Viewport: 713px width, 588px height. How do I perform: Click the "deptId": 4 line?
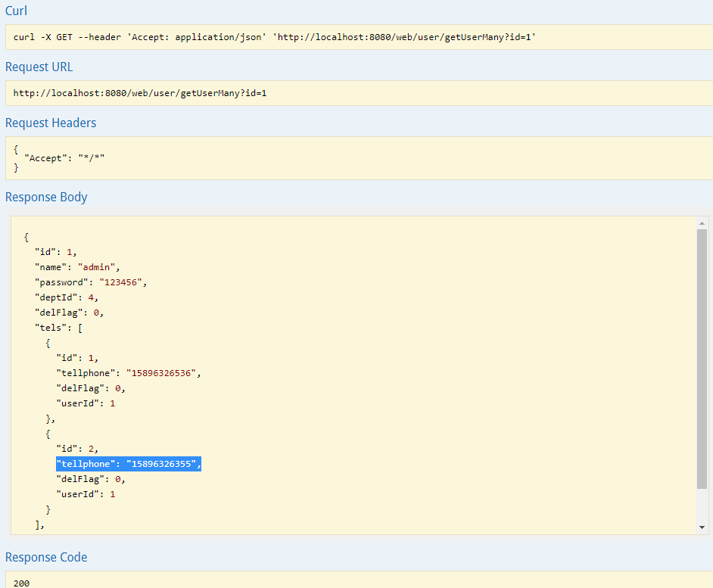(67, 298)
